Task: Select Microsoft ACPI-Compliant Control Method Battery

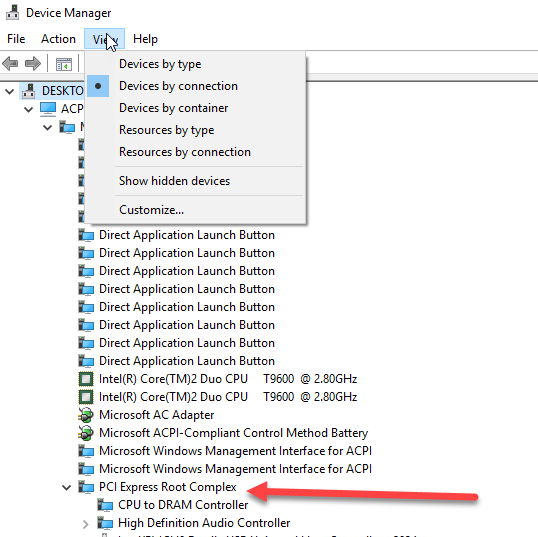Action: (233, 433)
